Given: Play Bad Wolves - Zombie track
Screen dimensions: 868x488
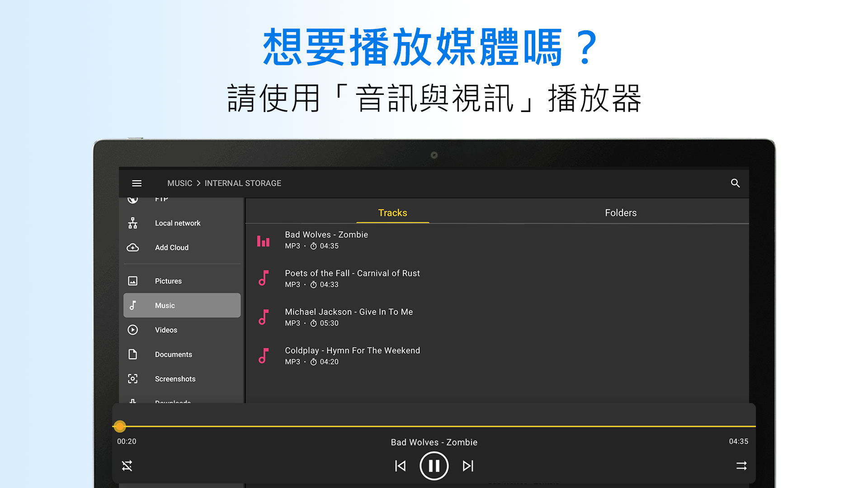Looking at the screenshot, I should pos(497,240).
